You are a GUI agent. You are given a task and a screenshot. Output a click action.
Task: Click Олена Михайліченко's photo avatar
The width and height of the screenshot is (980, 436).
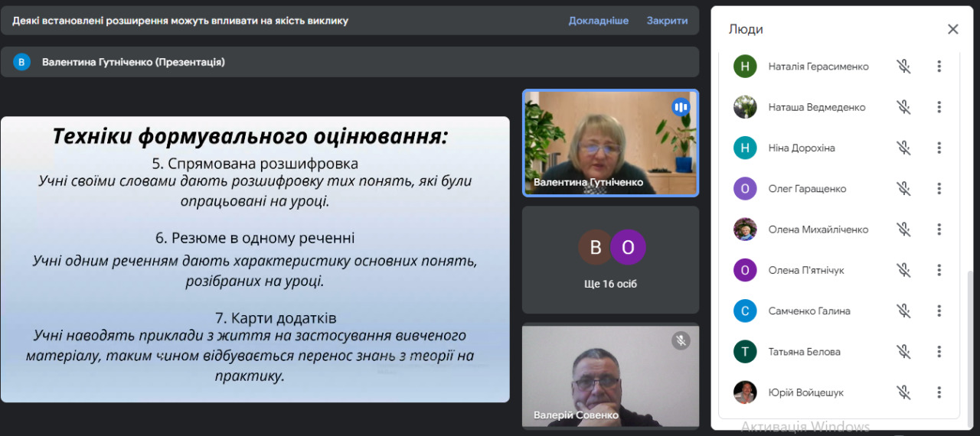(745, 229)
